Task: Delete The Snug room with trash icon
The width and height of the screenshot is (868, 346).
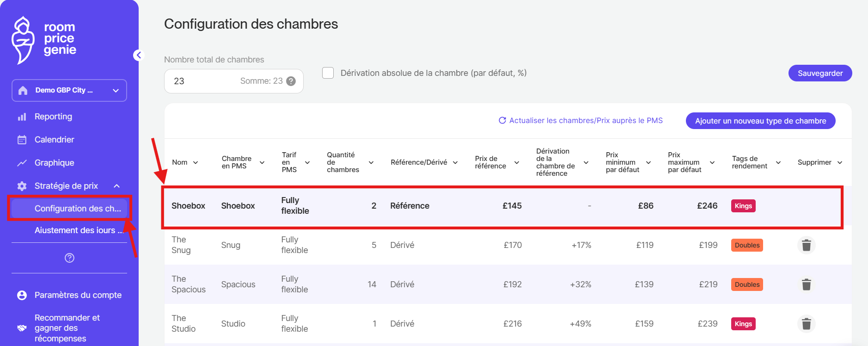Action: [x=806, y=245]
